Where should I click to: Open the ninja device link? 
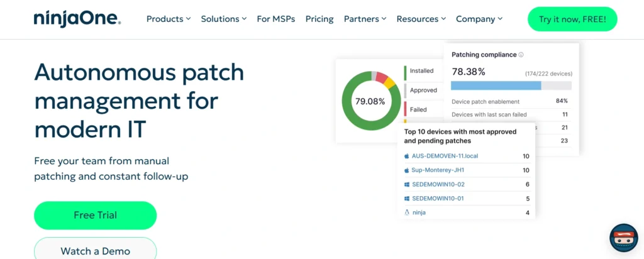coord(419,212)
